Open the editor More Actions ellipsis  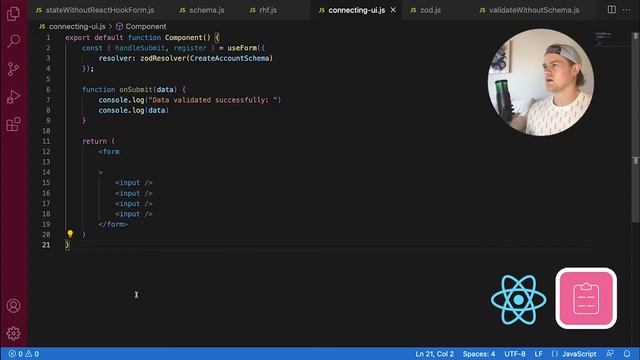coord(626,10)
